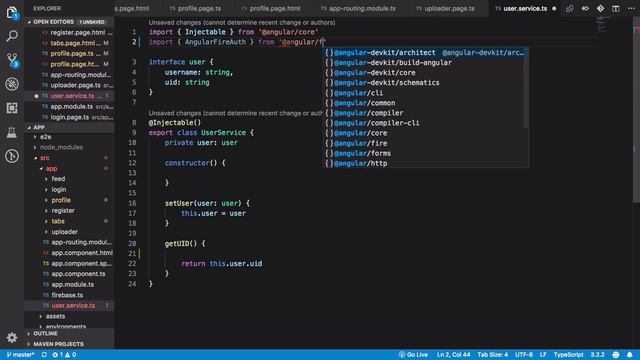Screen dimensions: 640x360
Task: Open notifications bell in status bar
Action: point(630,355)
